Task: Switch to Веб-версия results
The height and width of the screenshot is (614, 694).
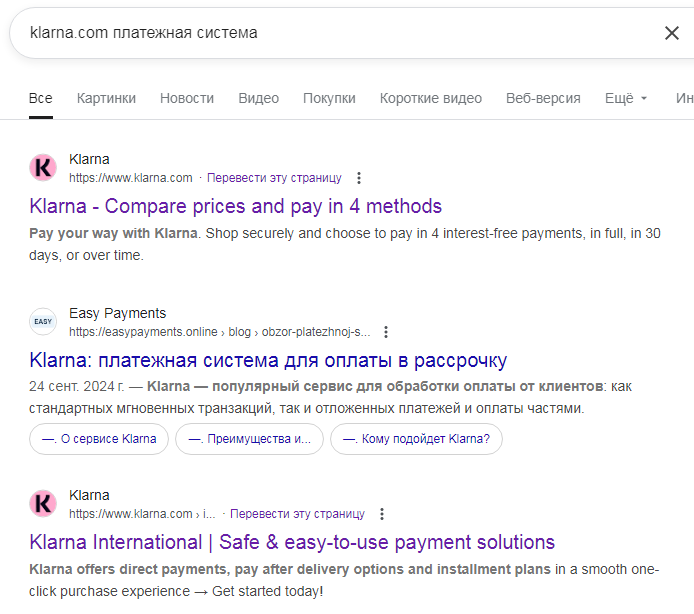Action: point(543,98)
